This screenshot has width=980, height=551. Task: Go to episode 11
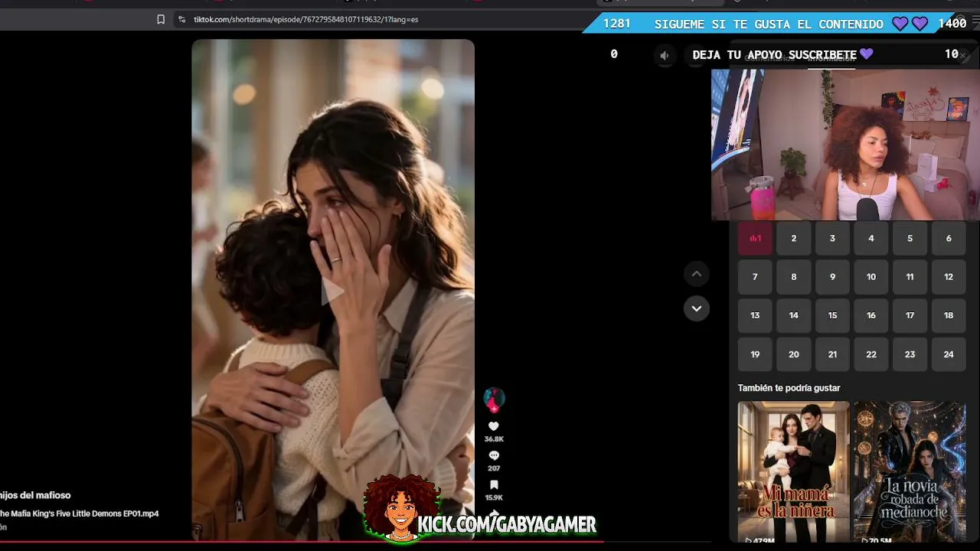[x=910, y=277]
